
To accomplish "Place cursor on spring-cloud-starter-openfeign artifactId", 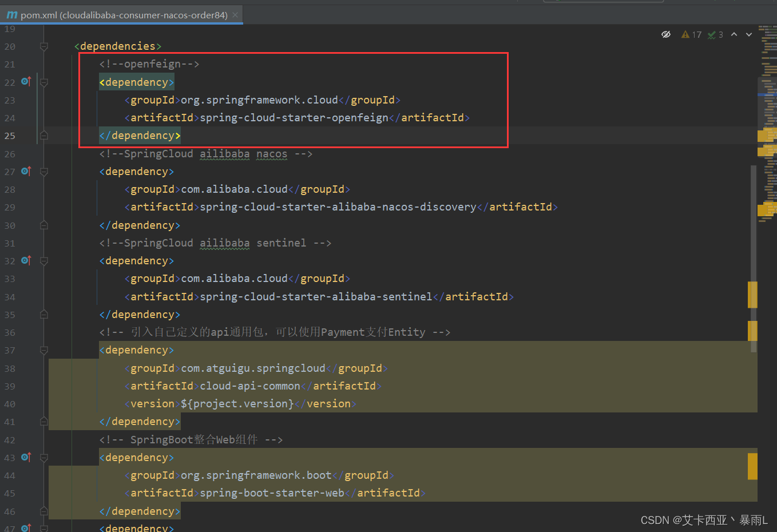I will [x=294, y=118].
